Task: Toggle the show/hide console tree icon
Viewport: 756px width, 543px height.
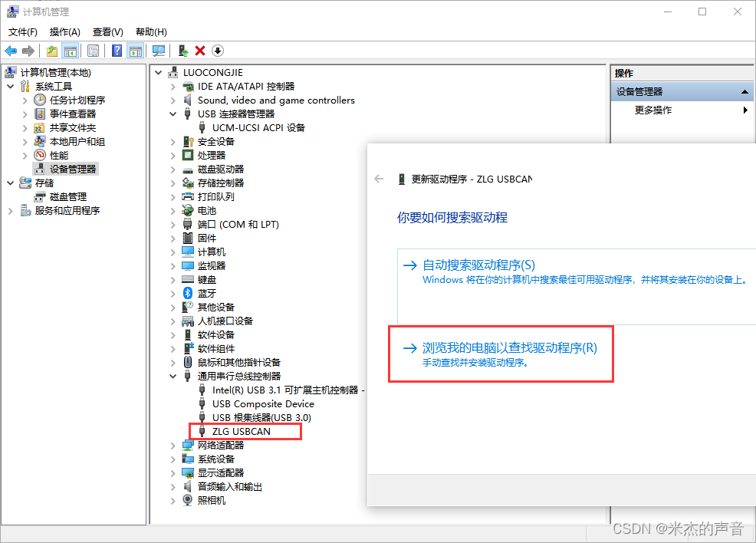Action: 71,51
